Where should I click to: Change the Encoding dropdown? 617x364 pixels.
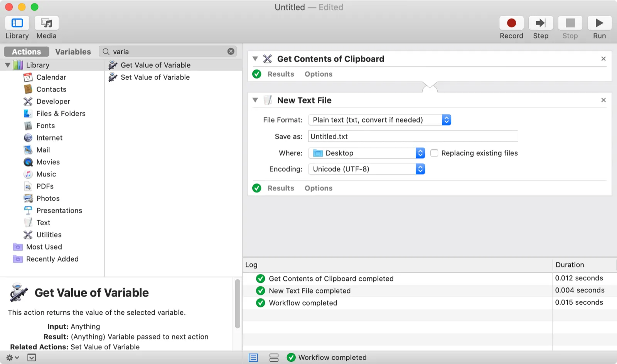point(366,169)
